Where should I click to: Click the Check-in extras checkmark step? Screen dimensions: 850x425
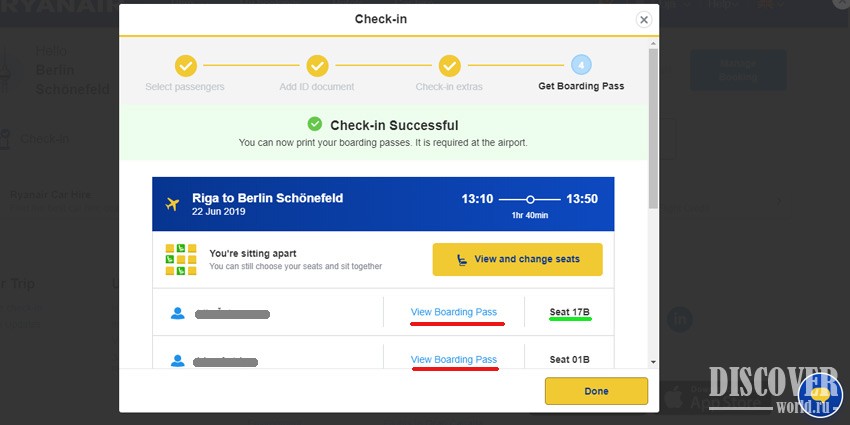(449, 66)
